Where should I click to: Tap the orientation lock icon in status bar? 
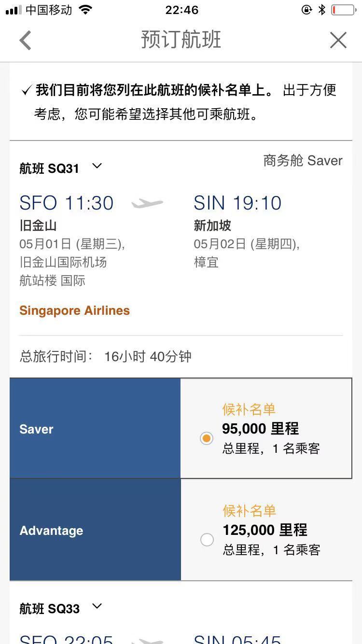tap(306, 10)
